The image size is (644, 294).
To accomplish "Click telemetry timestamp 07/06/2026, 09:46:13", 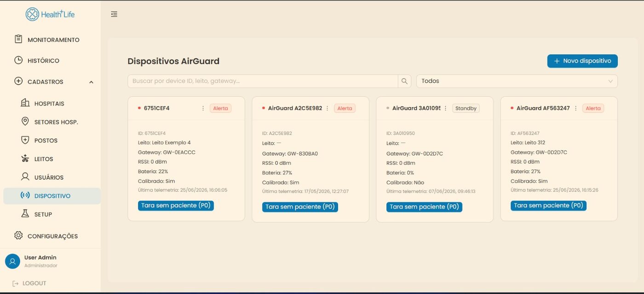I will pos(452,191).
